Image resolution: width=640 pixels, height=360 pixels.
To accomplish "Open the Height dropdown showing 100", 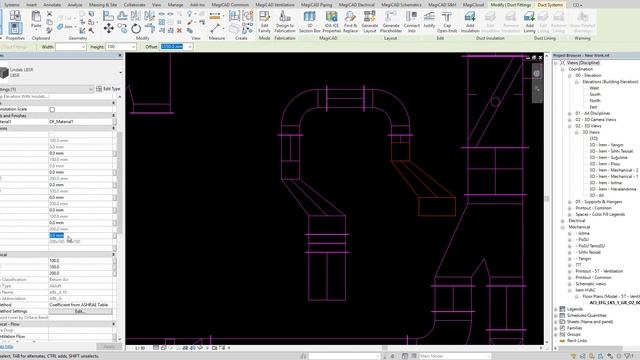I will point(133,47).
